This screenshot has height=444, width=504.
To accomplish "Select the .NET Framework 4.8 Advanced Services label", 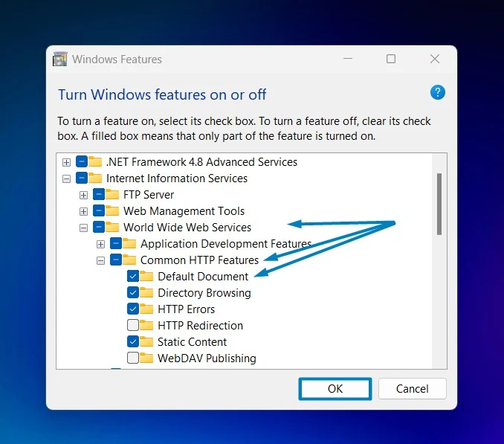I will (201, 161).
